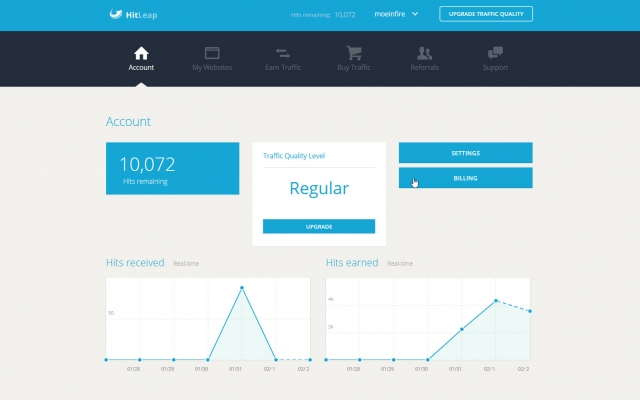
Task: Click the Hits received peak data point
Action: pyautogui.click(x=242, y=288)
